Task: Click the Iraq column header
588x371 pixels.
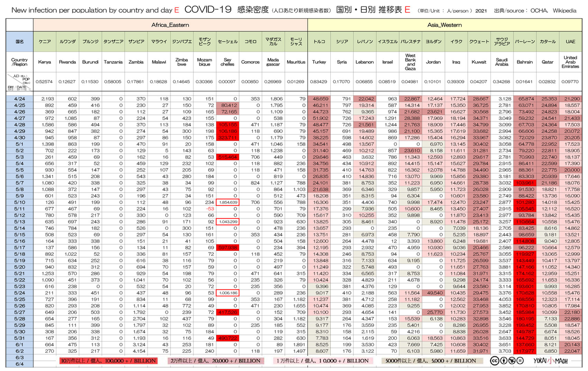Action: tap(456, 62)
